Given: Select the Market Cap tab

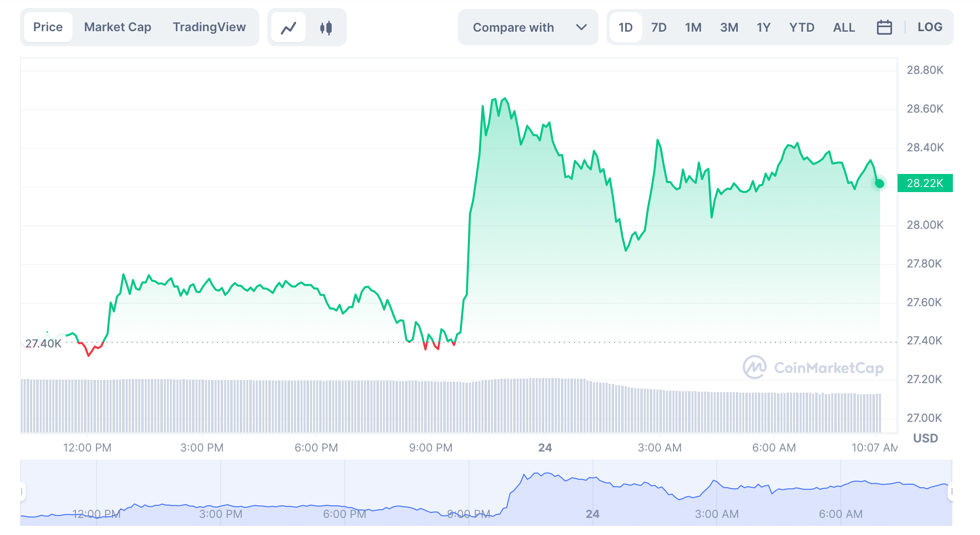Looking at the screenshot, I should [118, 27].
